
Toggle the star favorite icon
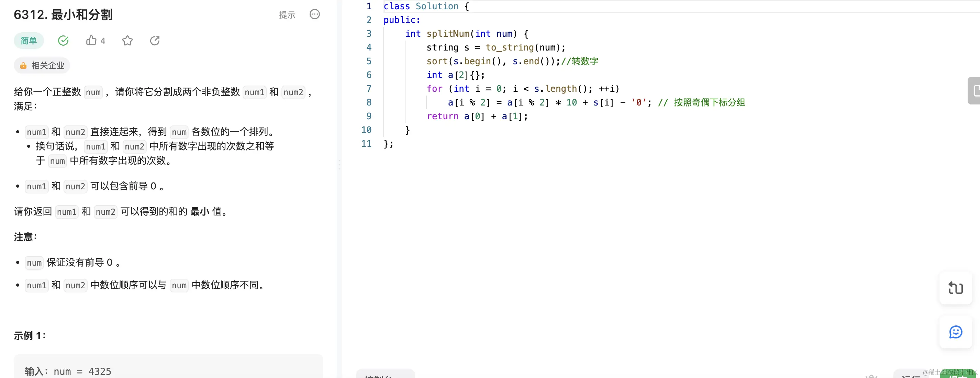[127, 40]
